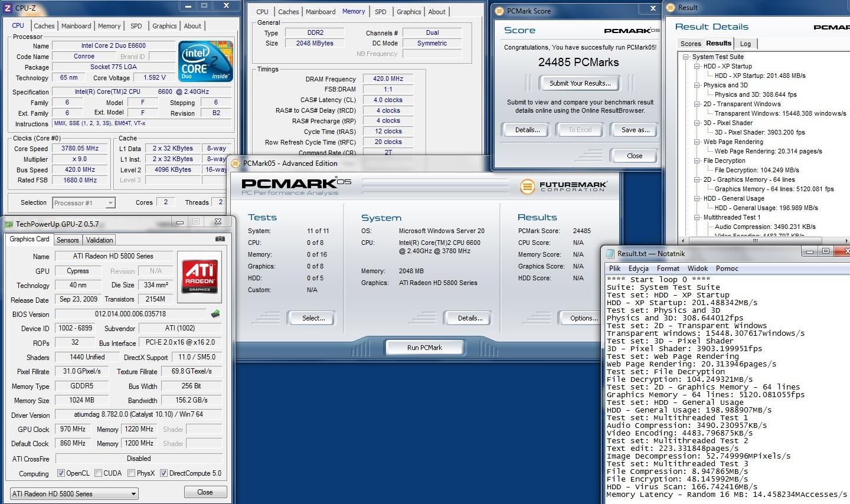Image resolution: width=850 pixels, height=504 pixels.
Task: Open the Mainboard tab in left CPU-Z window
Action: pyautogui.click(x=76, y=26)
